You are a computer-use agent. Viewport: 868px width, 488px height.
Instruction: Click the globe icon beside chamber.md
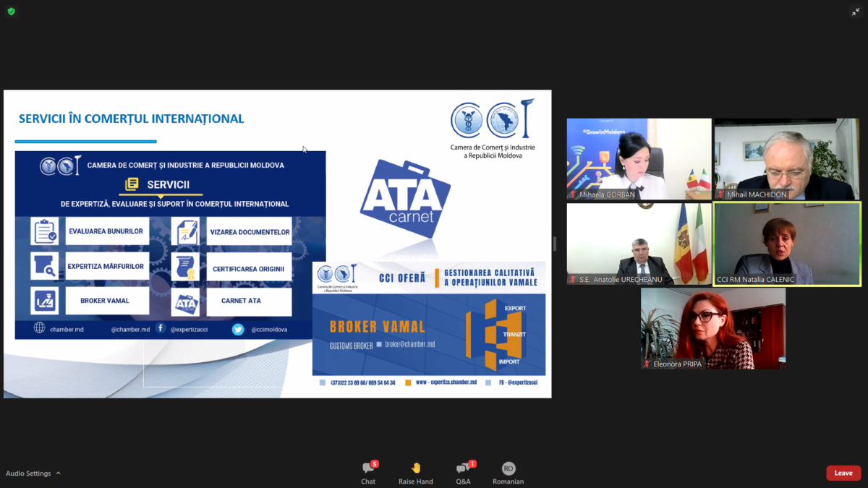point(39,328)
